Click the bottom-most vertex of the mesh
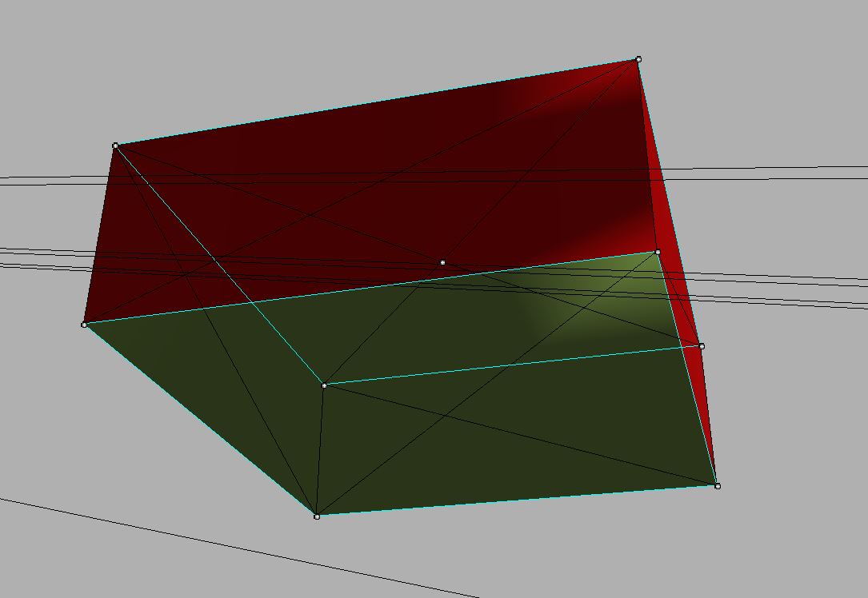 [317, 516]
